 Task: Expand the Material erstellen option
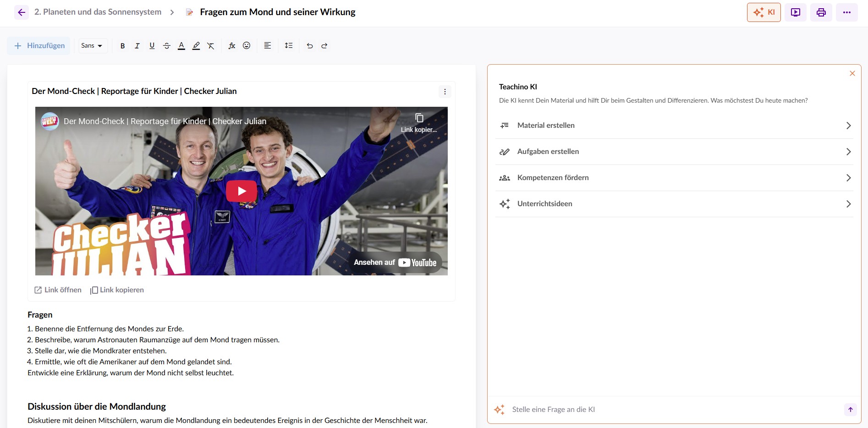point(674,126)
